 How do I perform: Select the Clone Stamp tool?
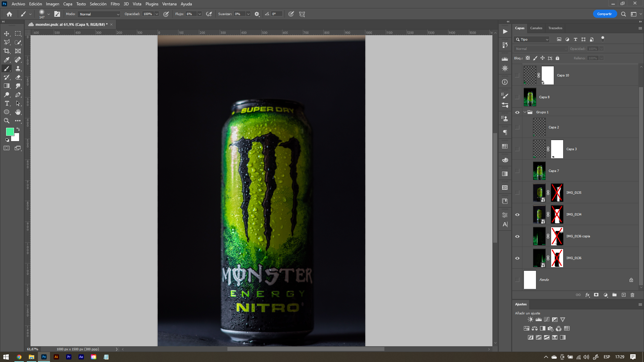click(18, 68)
